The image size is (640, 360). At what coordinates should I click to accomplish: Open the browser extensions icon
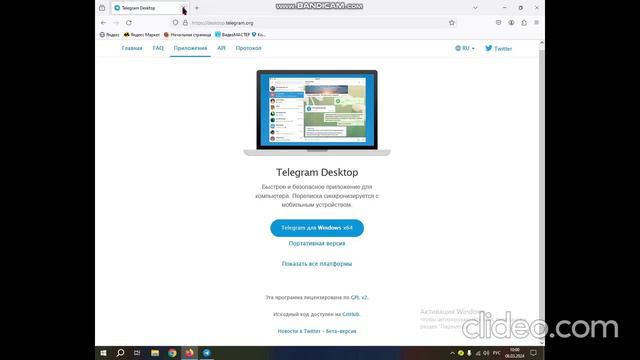point(524,23)
